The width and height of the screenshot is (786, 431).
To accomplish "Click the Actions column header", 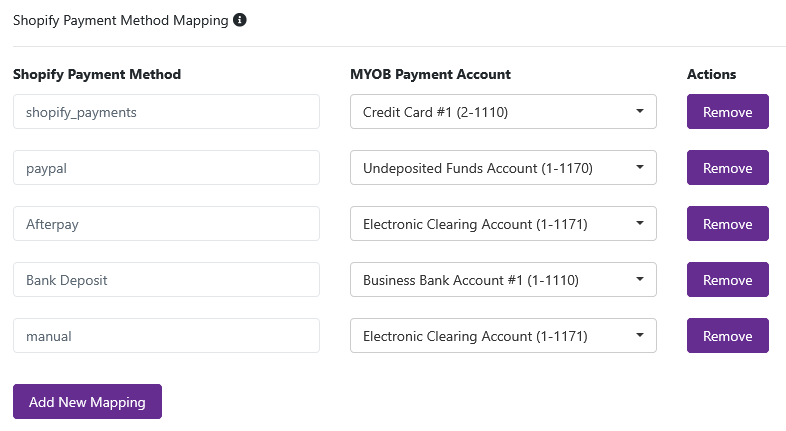I will coord(711,74).
